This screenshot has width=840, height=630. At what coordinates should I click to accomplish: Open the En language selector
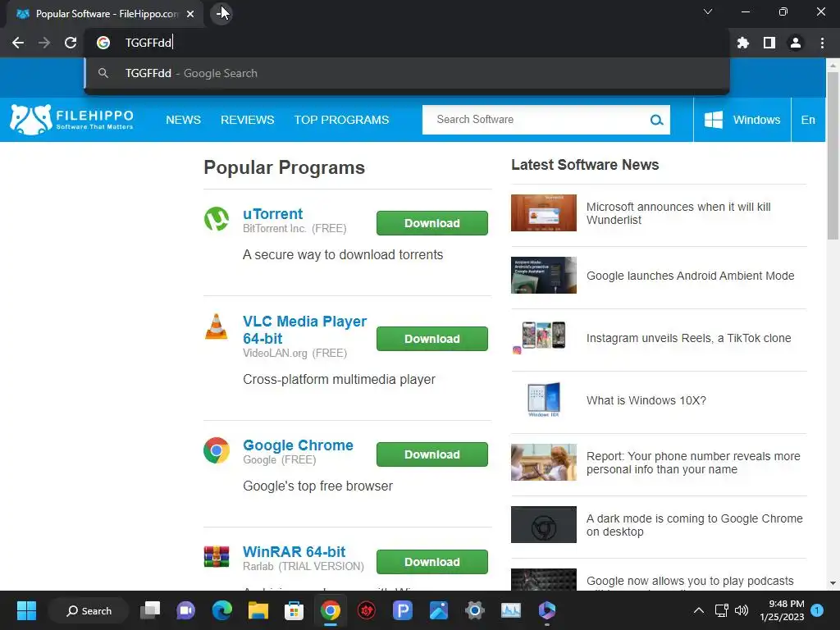(808, 120)
